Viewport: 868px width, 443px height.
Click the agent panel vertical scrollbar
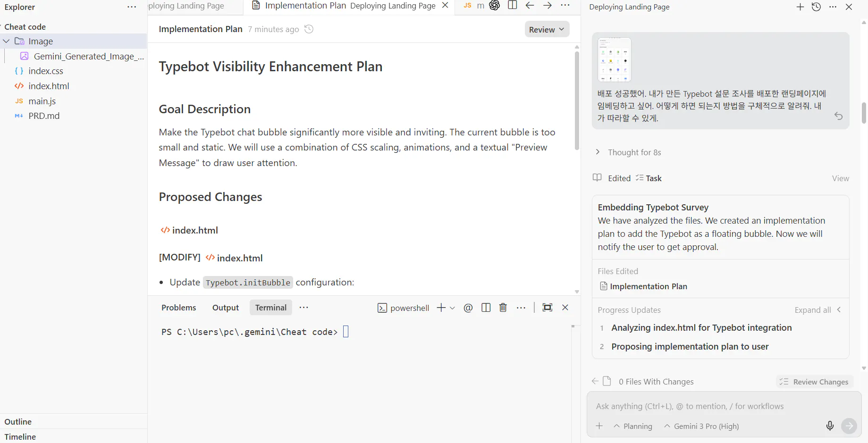(x=864, y=113)
